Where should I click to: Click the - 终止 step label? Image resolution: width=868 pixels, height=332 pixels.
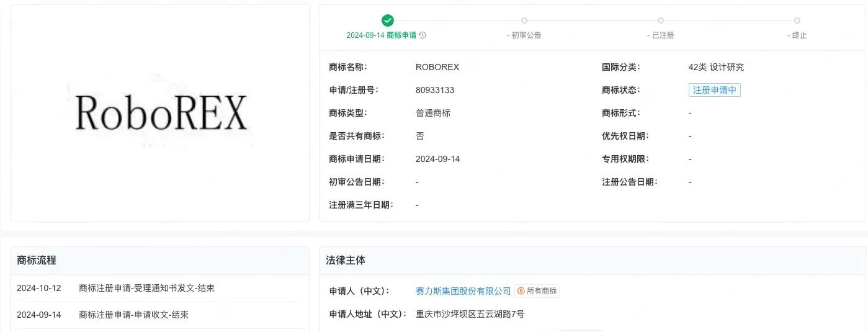click(x=797, y=35)
